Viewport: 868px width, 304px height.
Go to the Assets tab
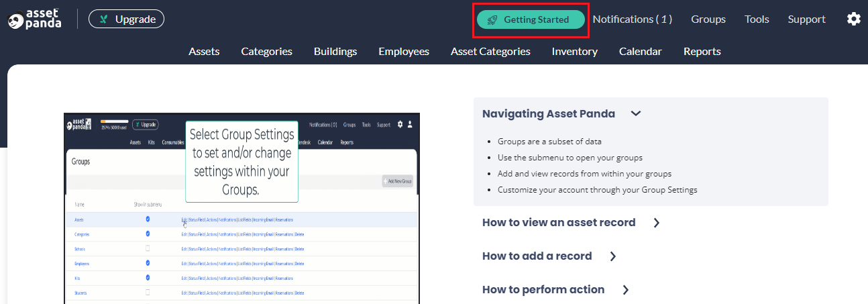[x=204, y=51]
